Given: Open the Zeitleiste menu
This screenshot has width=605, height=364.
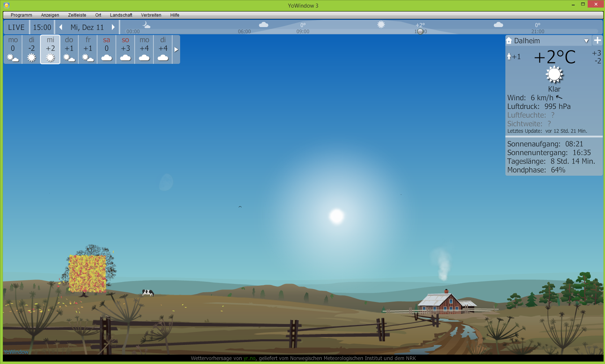Looking at the screenshot, I should [77, 15].
